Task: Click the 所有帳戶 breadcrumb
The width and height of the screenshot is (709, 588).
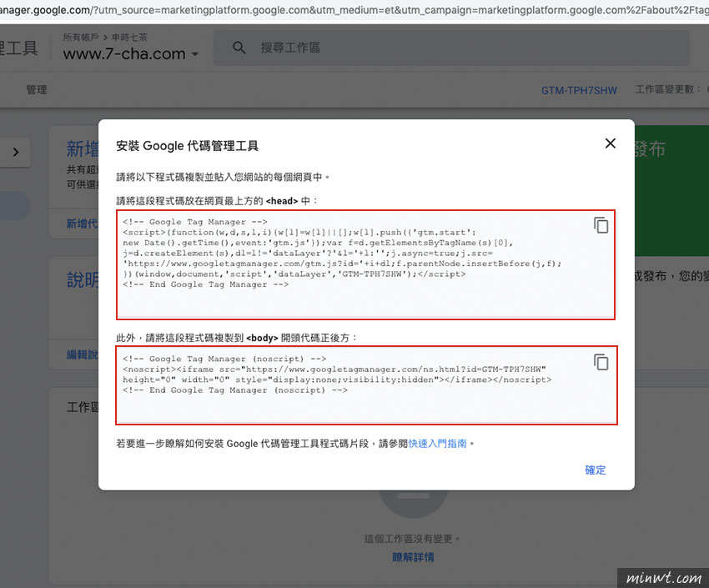Action: tap(81, 37)
